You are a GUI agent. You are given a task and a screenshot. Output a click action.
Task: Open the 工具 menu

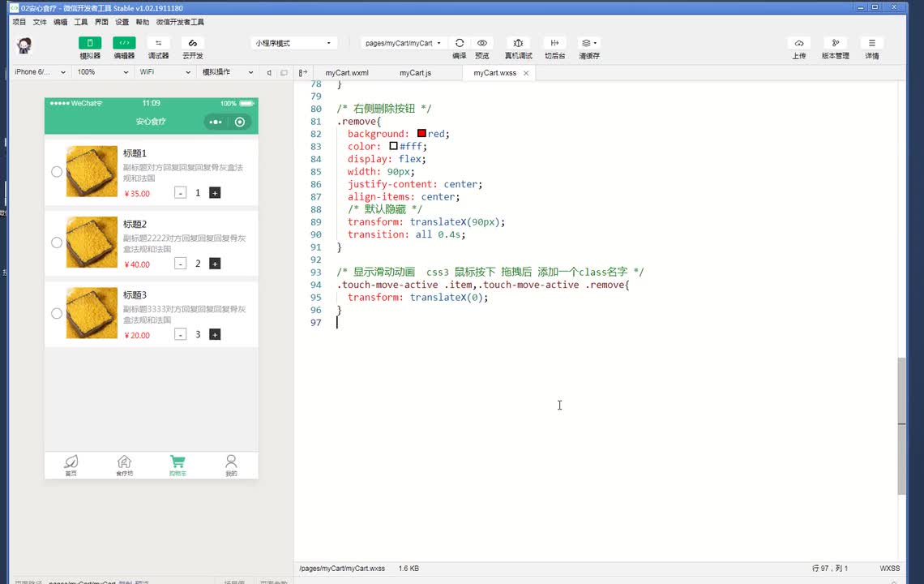pos(81,22)
